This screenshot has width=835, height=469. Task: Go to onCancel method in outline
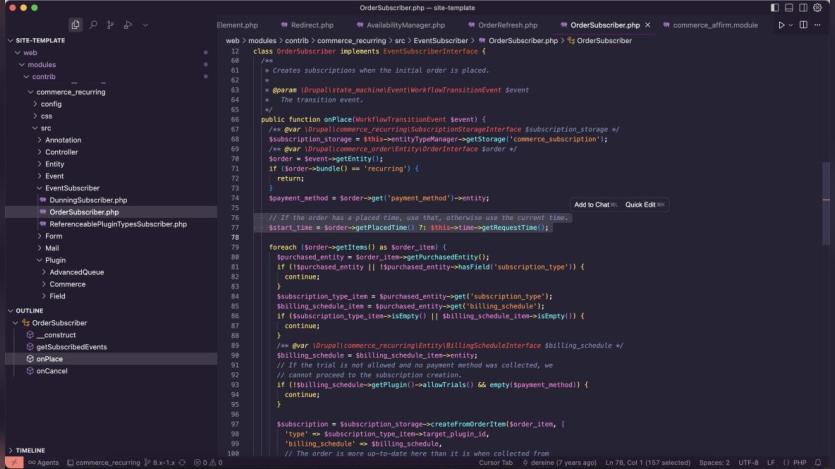[x=52, y=371]
